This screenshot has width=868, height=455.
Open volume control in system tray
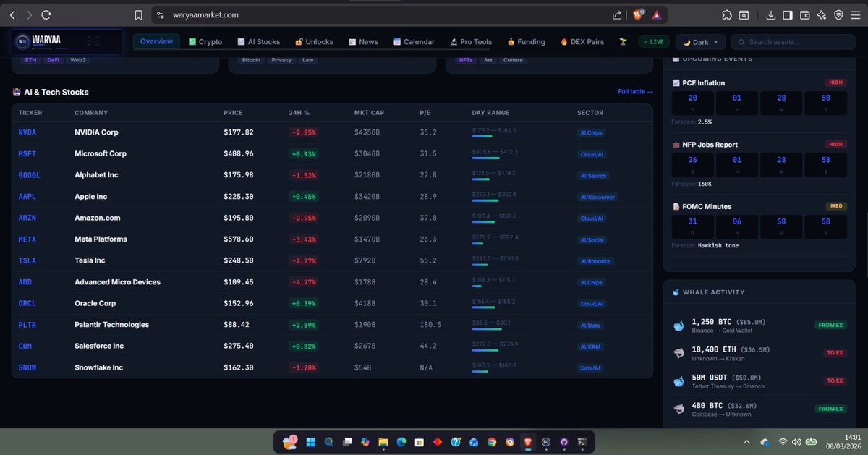[x=796, y=442]
